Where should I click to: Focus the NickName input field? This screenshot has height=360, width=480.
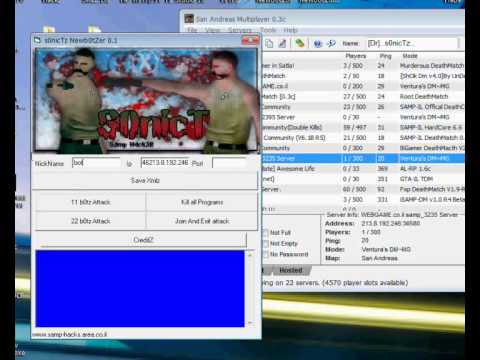(x=96, y=163)
